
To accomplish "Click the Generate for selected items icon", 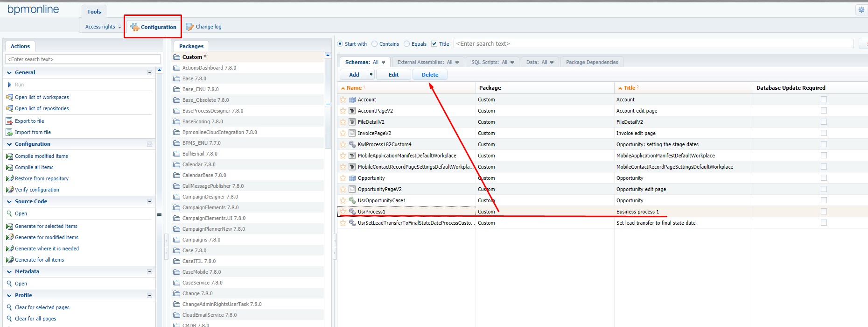I will coord(9,226).
